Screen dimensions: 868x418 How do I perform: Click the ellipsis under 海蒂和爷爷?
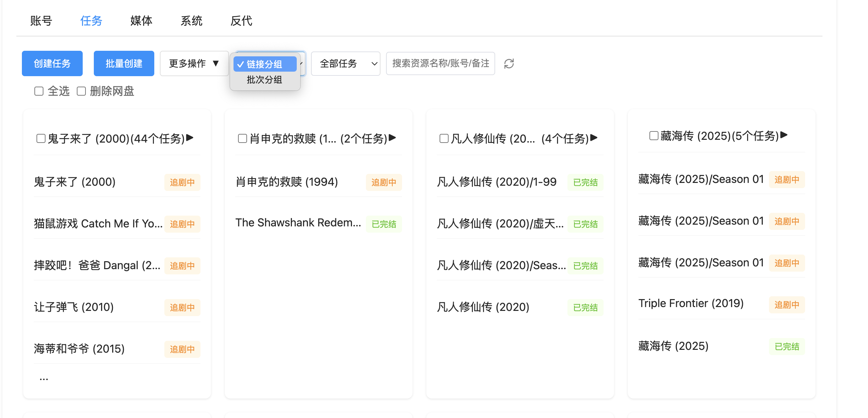(x=44, y=378)
